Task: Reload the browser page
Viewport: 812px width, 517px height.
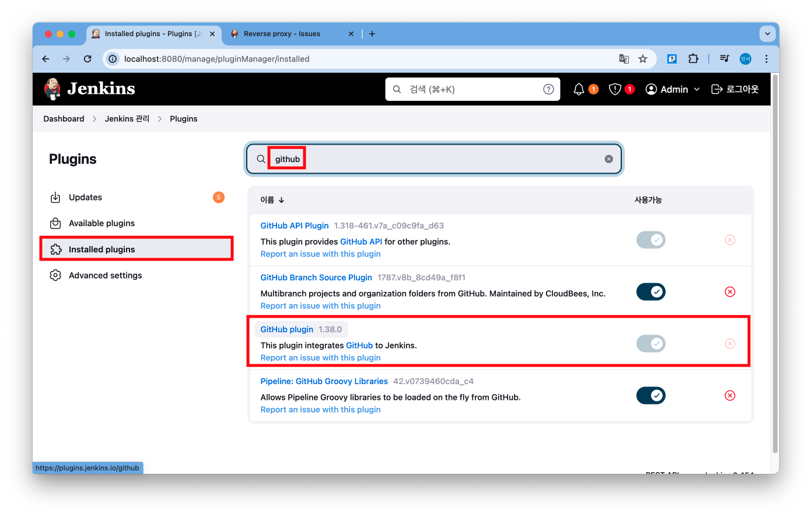Action: pyautogui.click(x=87, y=59)
